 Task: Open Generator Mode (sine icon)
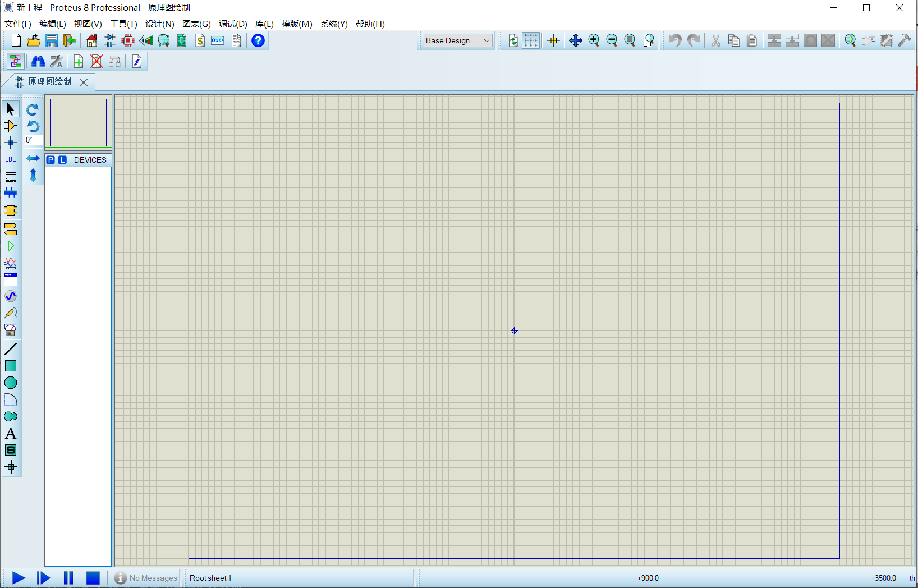pyautogui.click(x=11, y=296)
